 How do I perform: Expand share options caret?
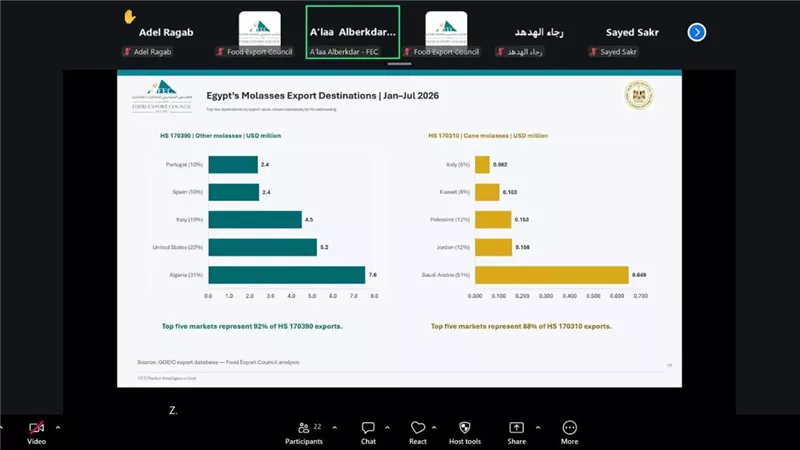tap(538, 428)
